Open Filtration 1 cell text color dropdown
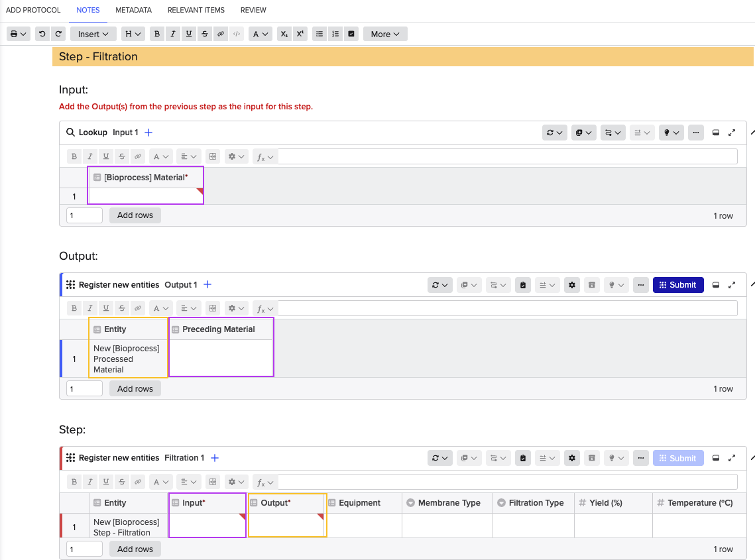Screen dimensions: 755x560 160,482
